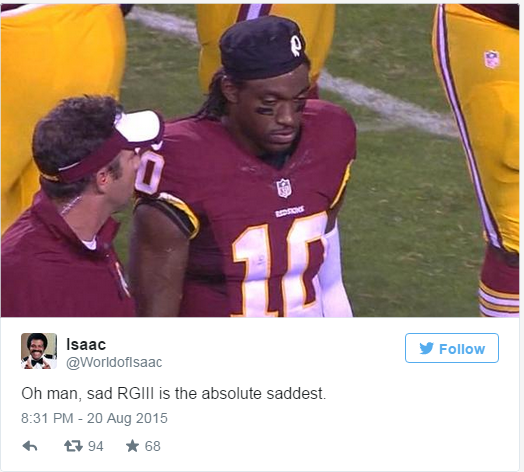
Task: Open the @WorldofIsaac handle link
Action: [114, 362]
